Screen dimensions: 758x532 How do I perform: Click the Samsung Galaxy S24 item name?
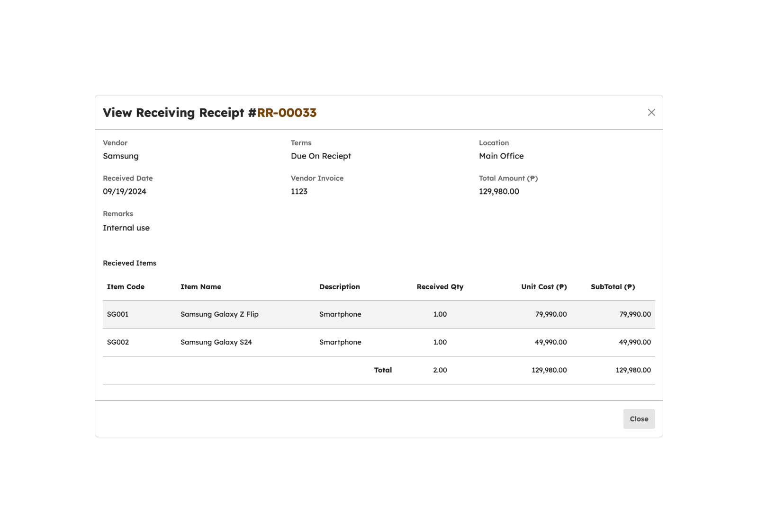point(216,342)
